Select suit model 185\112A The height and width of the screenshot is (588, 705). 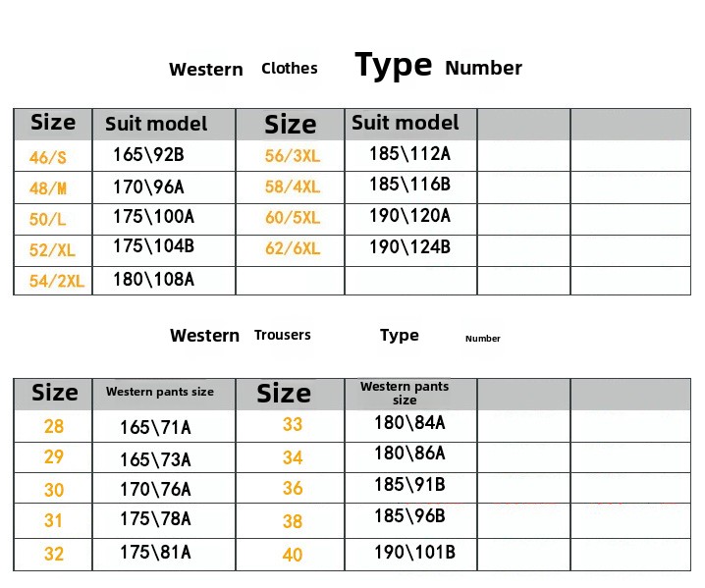point(409,154)
